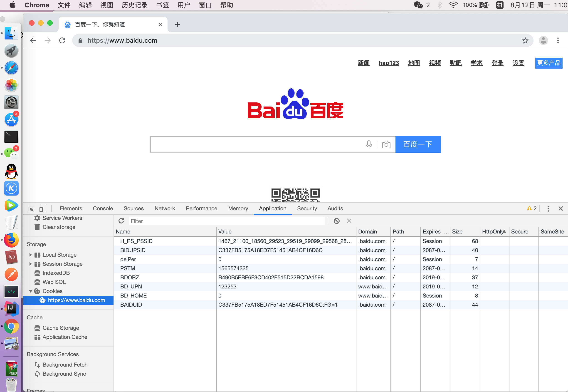Expand the Session Storage tree node
The image size is (568, 392).
point(30,264)
